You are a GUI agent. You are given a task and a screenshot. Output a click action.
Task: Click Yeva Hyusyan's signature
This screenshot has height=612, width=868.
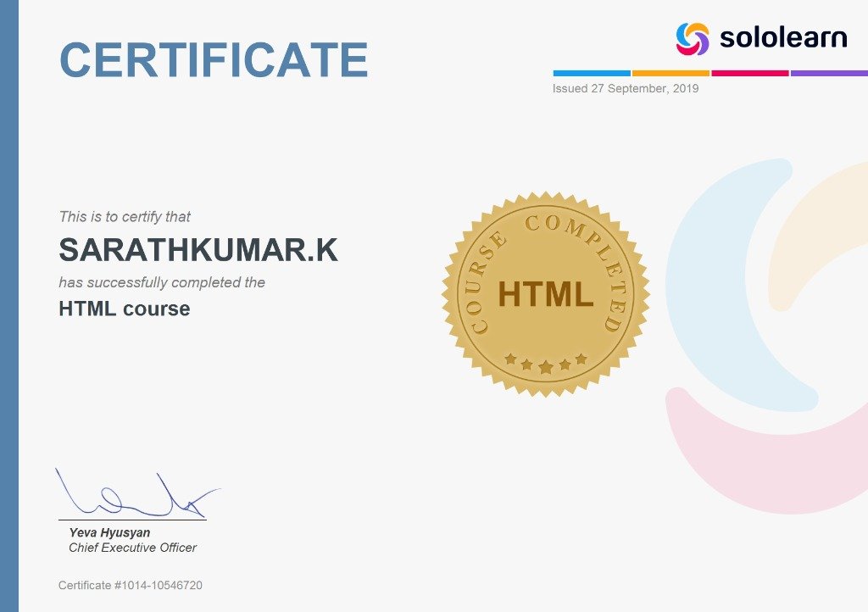point(131,492)
